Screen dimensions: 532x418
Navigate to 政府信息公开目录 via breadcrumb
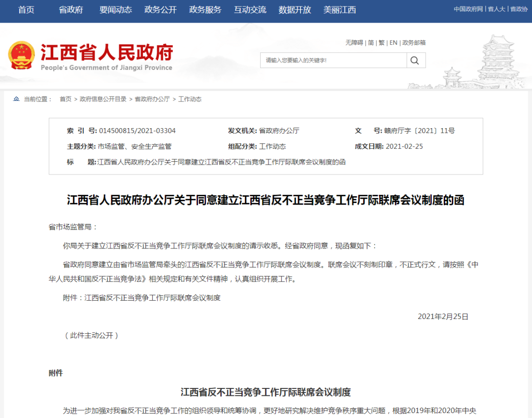click(104, 99)
